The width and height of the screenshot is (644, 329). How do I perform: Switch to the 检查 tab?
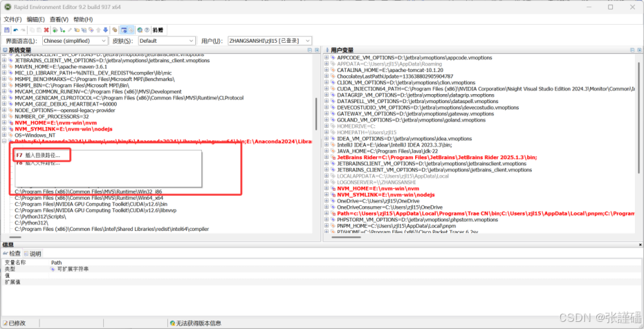pos(12,254)
